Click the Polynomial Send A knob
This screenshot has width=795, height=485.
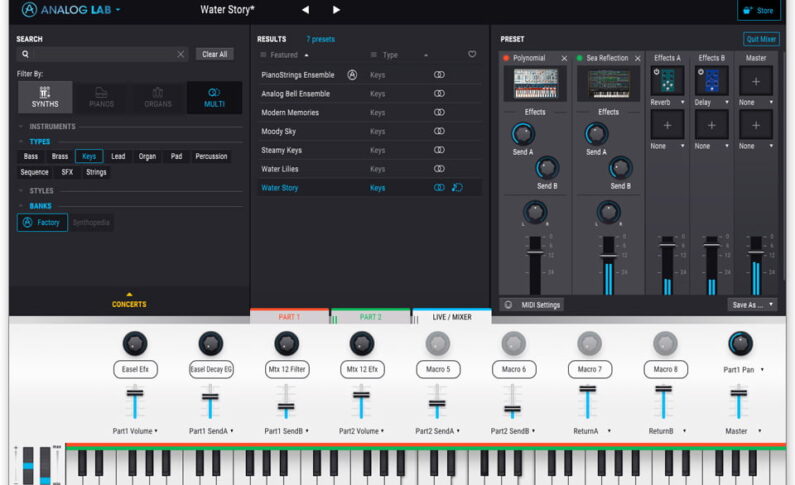tap(523, 134)
